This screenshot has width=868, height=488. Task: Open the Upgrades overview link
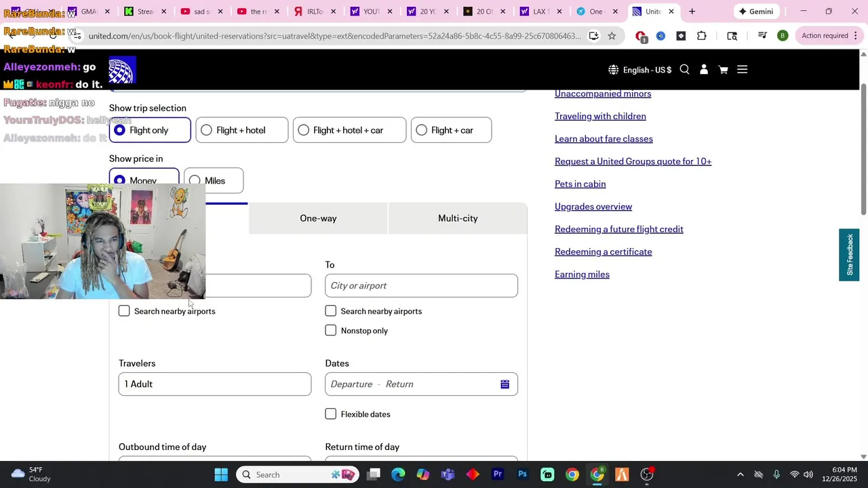pyautogui.click(x=593, y=207)
